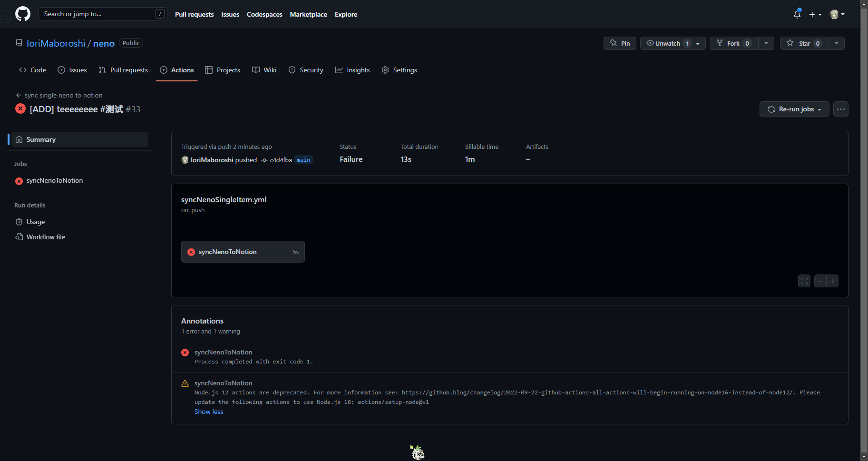Open the GitHub homepage logo
Image resolution: width=868 pixels, height=461 pixels.
23,14
